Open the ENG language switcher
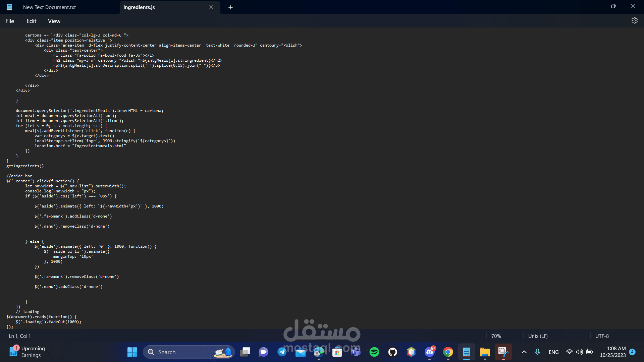 coord(553,352)
